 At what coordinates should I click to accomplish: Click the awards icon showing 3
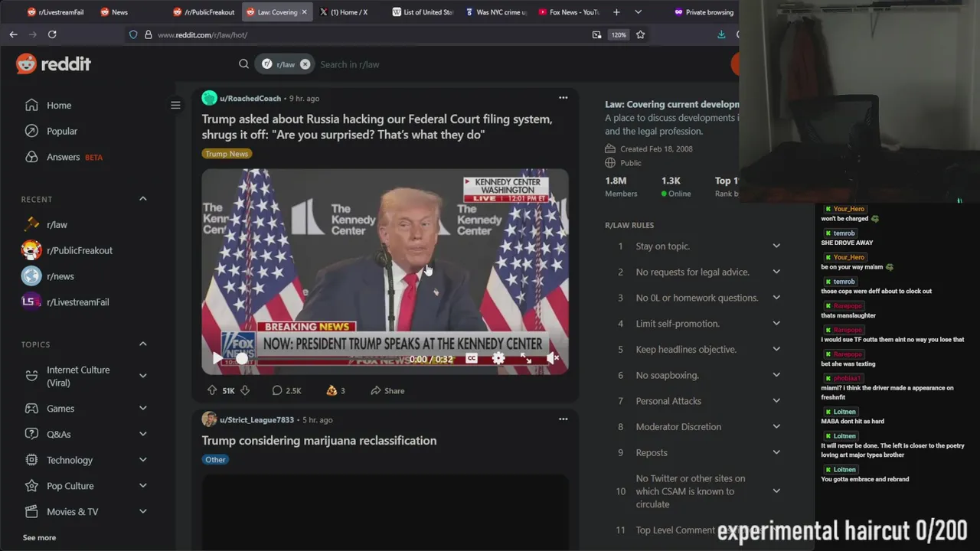[335, 390]
